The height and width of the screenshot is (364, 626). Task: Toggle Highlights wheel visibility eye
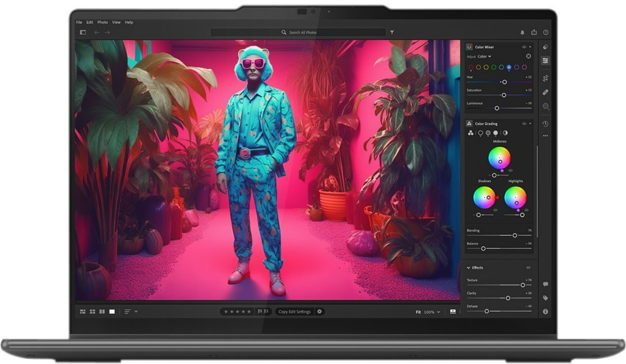(526, 210)
